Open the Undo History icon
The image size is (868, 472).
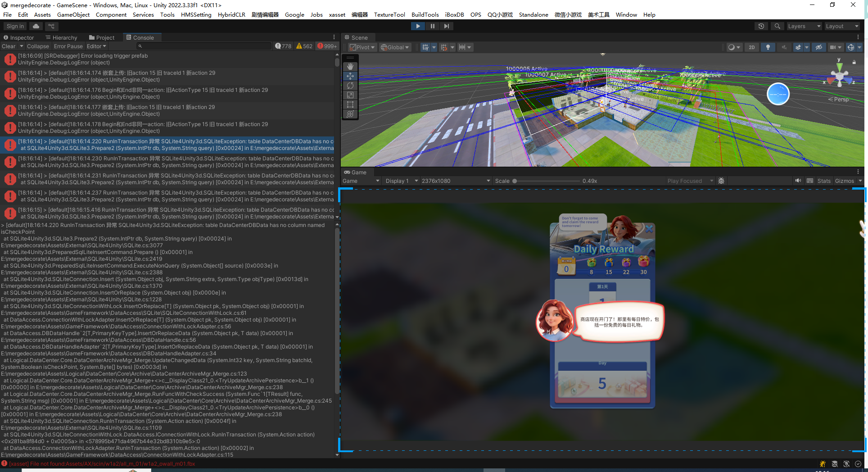pyautogui.click(x=761, y=26)
